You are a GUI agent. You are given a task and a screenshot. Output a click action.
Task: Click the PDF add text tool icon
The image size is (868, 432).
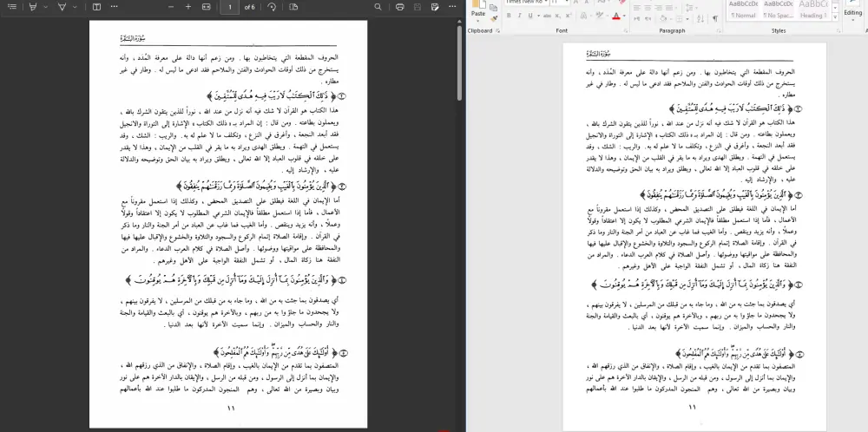click(96, 7)
